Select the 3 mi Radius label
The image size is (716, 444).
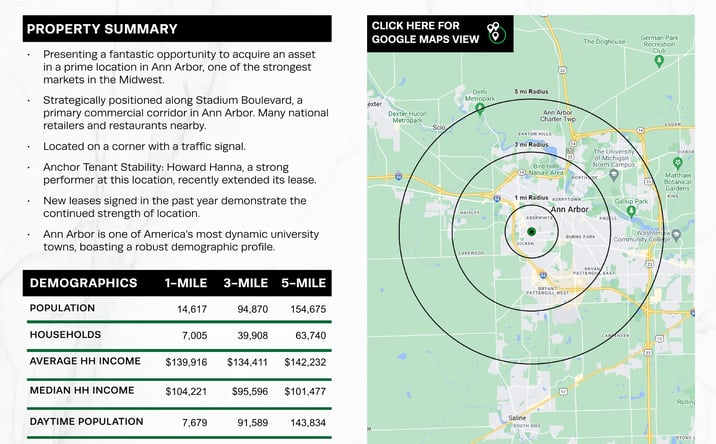click(531, 144)
